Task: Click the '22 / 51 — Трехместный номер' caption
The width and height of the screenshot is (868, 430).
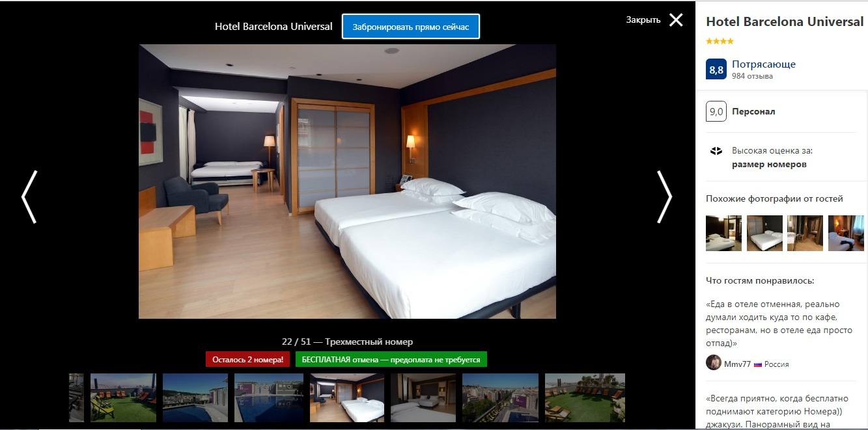Action: 347,342
